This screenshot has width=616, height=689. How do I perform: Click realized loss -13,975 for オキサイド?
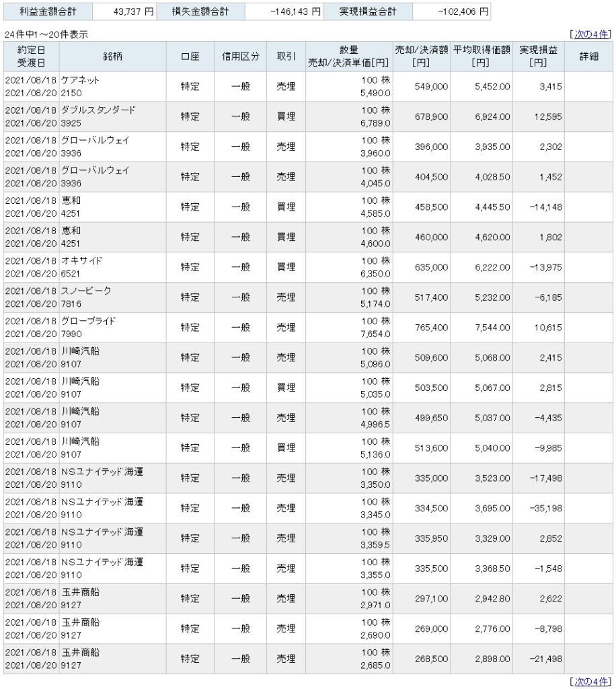click(x=546, y=267)
